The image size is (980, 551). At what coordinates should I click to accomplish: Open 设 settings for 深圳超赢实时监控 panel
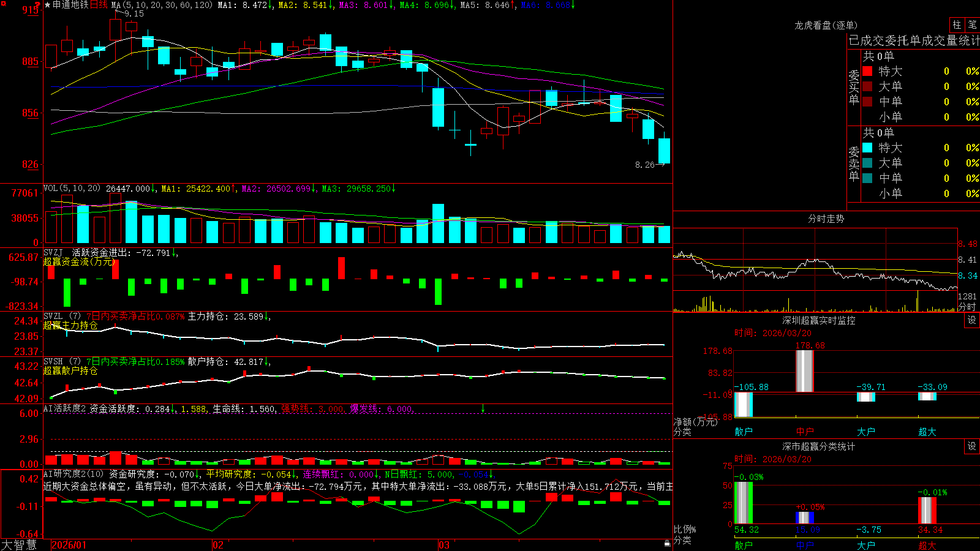click(x=972, y=320)
